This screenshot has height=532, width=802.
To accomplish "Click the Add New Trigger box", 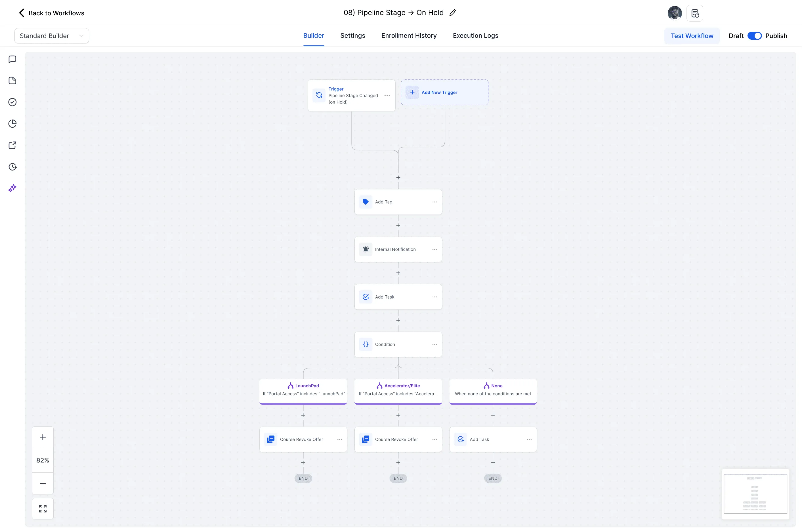I will click(x=444, y=92).
